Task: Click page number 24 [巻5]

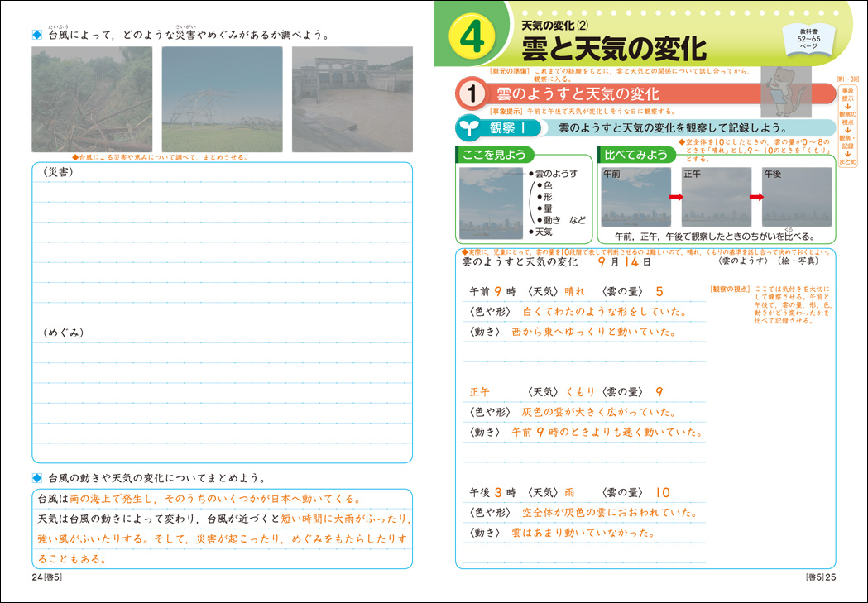Action: [x=47, y=577]
